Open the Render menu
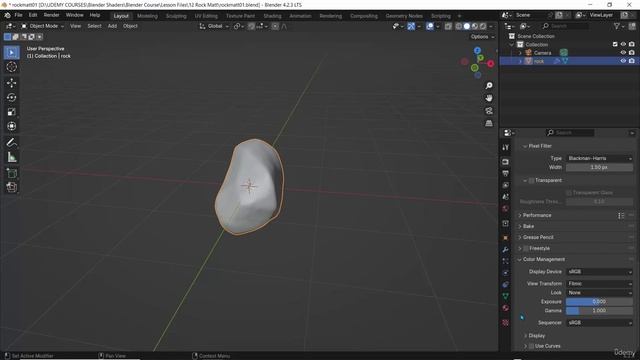 coord(51,15)
